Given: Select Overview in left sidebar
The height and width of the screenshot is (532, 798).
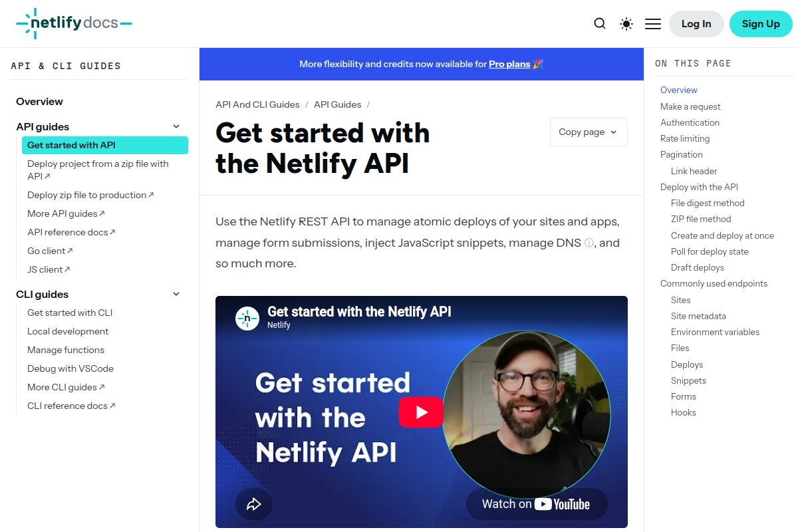Looking at the screenshot, I should 39,102.
